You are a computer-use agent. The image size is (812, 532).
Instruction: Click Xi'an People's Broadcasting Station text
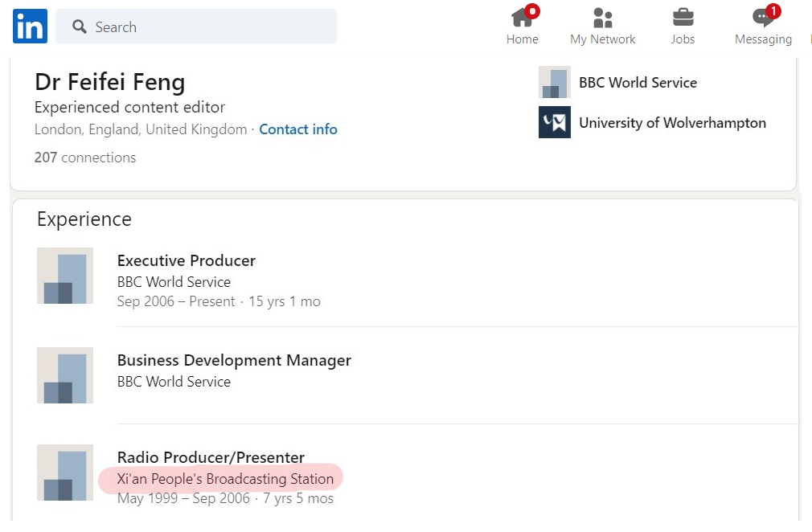tap(225, 479)
